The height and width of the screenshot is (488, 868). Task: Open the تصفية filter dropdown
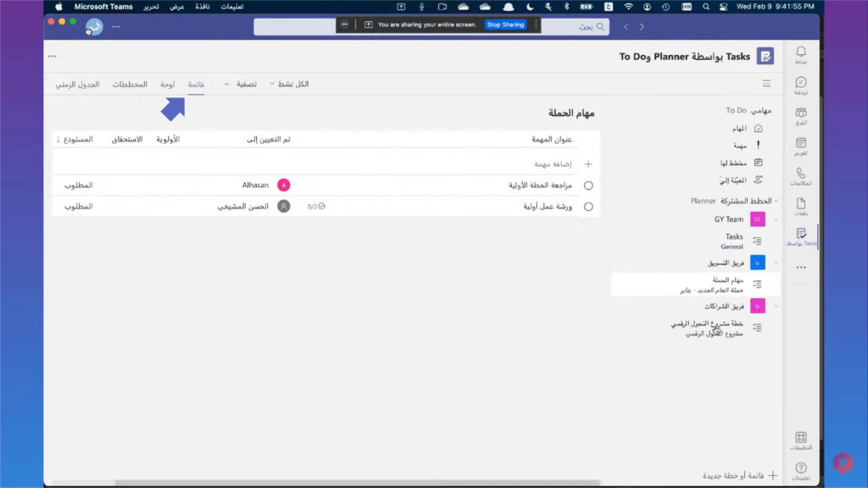tap(241, 84)
